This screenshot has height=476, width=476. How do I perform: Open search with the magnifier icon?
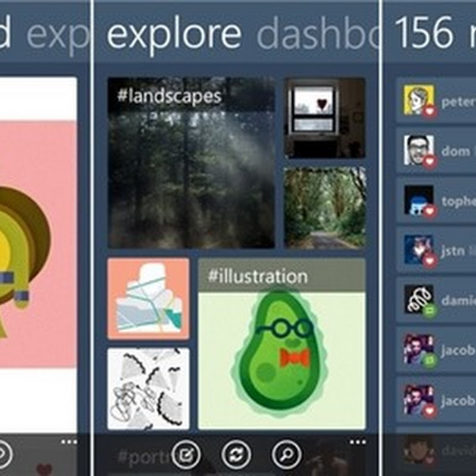[286, 455]
